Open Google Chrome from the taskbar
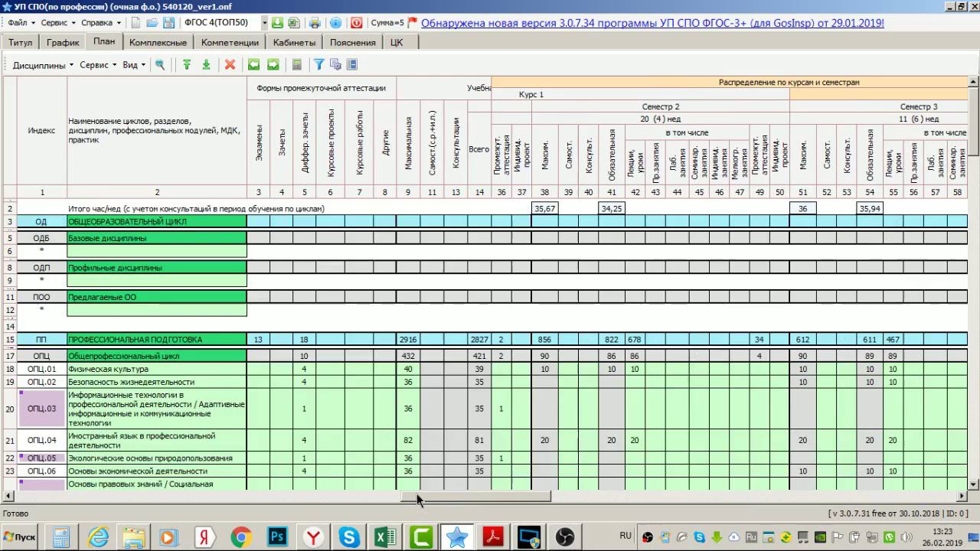This screenshot has width=980, height=551. point(242,537)
